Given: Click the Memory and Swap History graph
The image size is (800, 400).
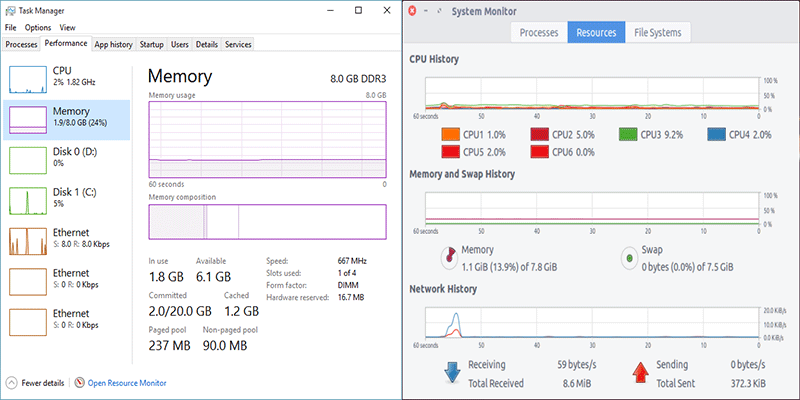Looking at the screenshot, I should (592, 210).
